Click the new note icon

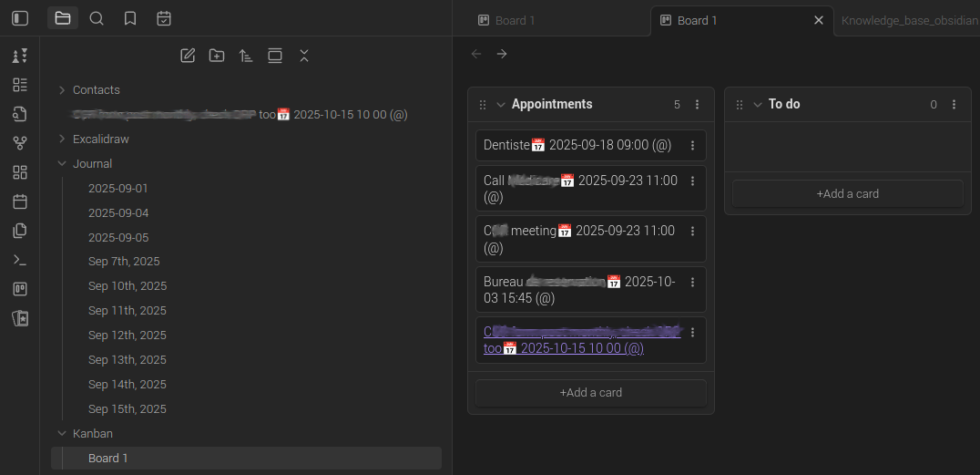[188, 56]
